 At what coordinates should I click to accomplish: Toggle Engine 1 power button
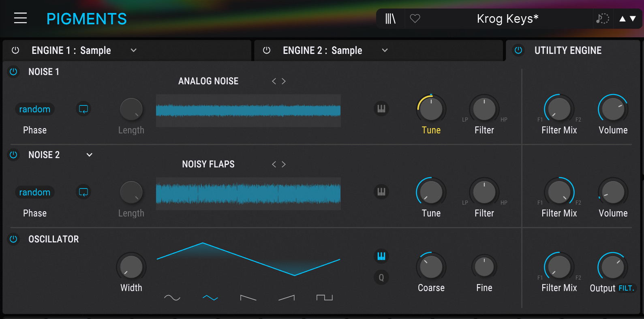[x=15, y=50]
